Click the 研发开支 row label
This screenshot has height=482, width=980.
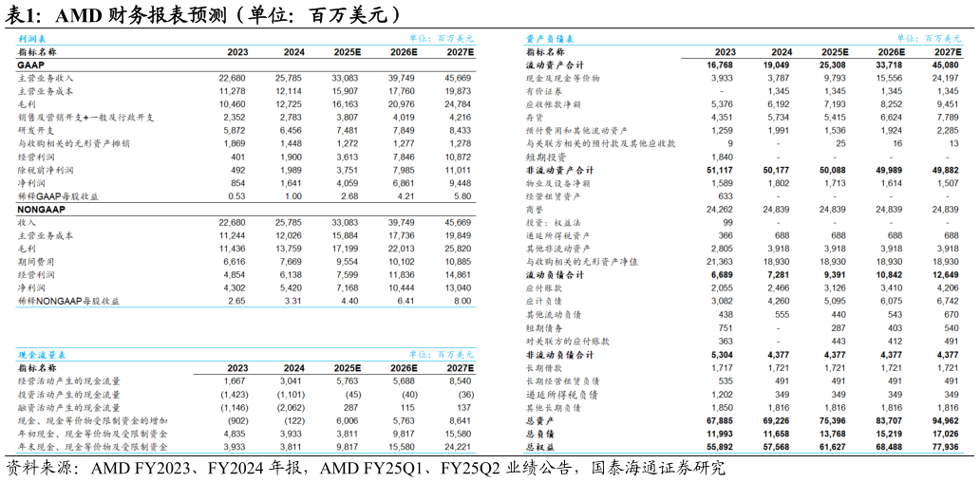pos(39,130)
